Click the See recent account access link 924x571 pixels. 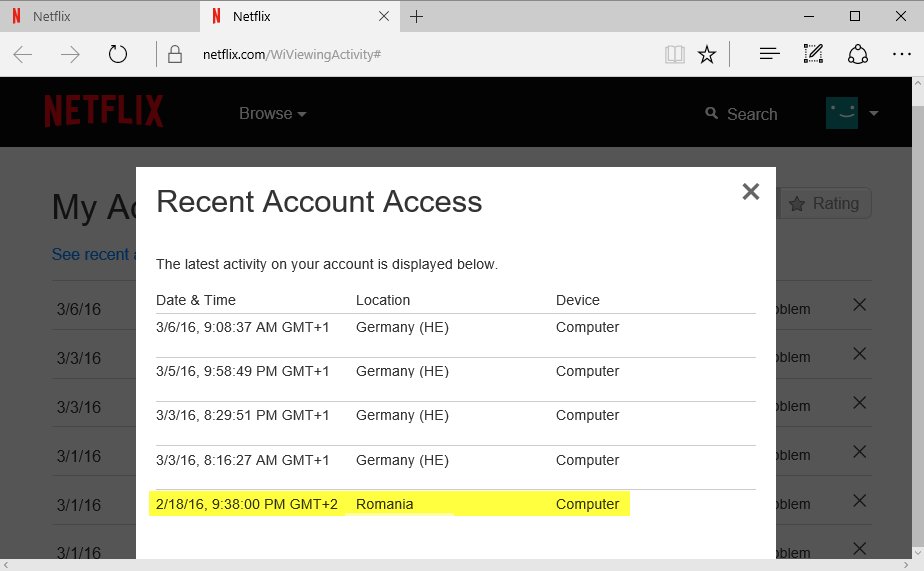(92, 255)
